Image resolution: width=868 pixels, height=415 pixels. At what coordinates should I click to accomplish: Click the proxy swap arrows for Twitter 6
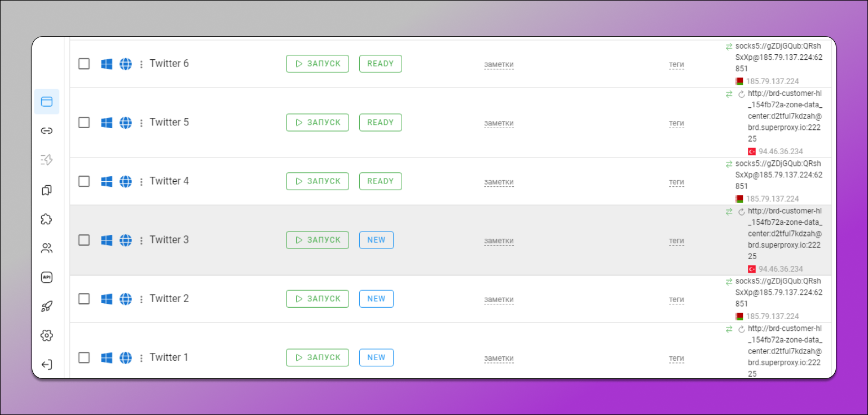[729, 46]
